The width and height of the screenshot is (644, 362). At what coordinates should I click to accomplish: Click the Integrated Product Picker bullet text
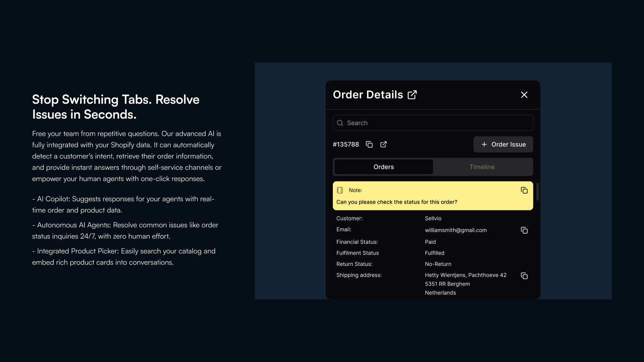(124, 257)
